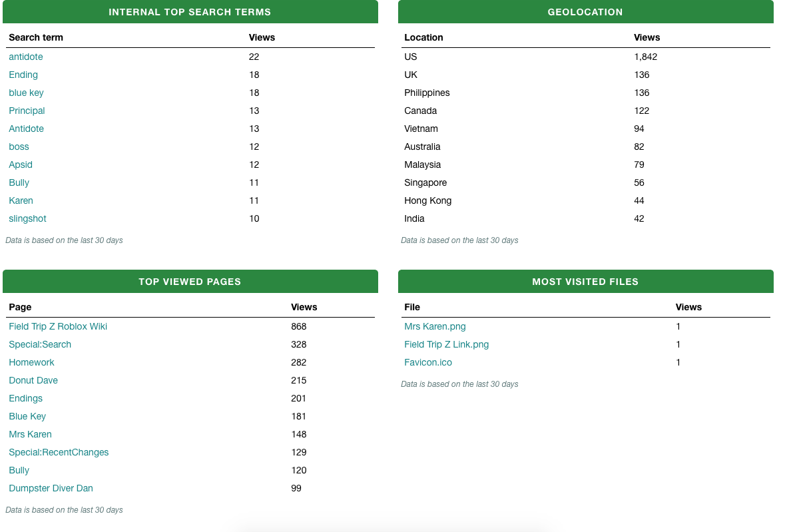This screenshot has width=789, height=532.
Task: Open the Mrs Karen.png file
Action: [x=435, y=327]
